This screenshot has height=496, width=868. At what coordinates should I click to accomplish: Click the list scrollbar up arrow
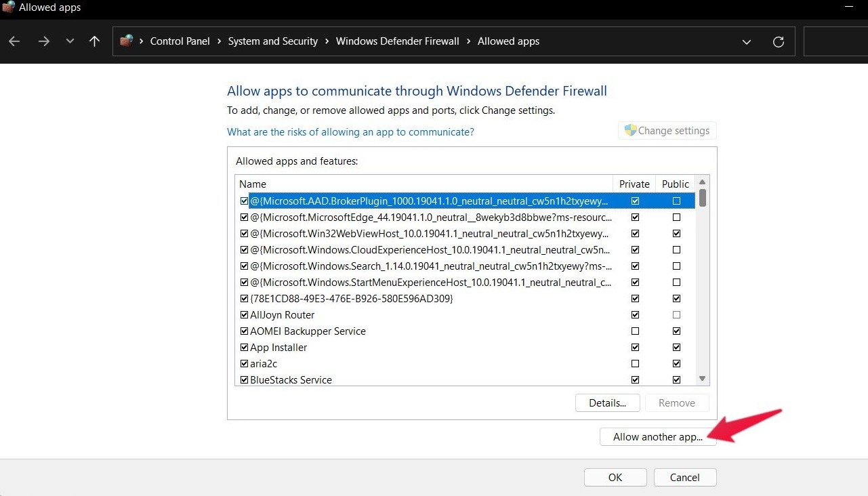703,182
